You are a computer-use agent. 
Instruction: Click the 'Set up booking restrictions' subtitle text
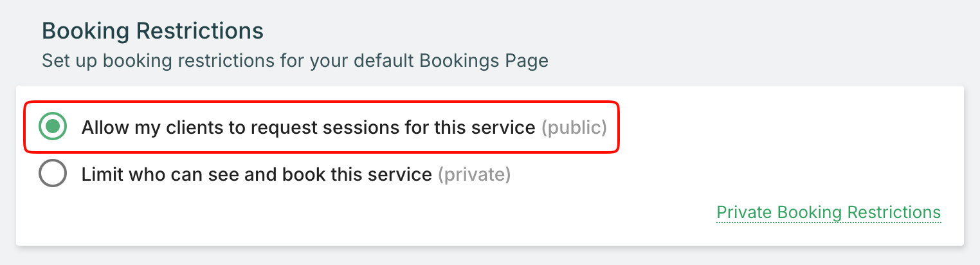(295, 62)
